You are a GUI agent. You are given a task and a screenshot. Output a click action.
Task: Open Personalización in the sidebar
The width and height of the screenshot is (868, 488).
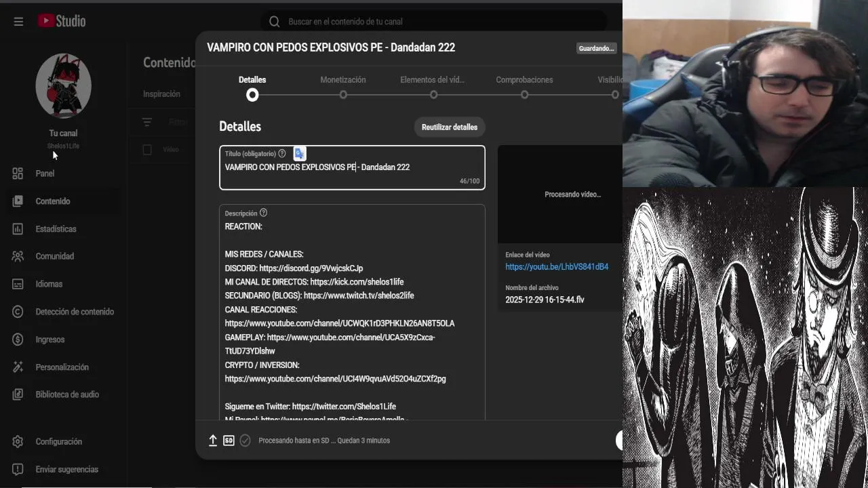[61, 367]
